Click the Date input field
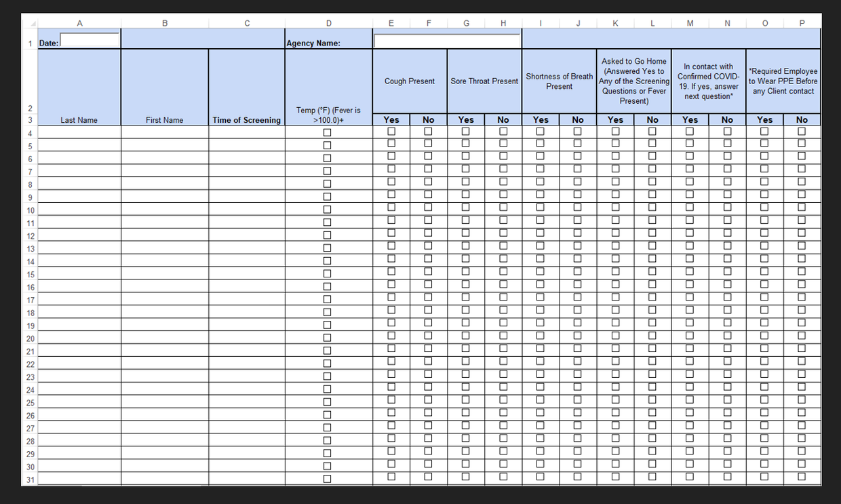This screenshot has width=841, height=504. click(x=89, y=39)
